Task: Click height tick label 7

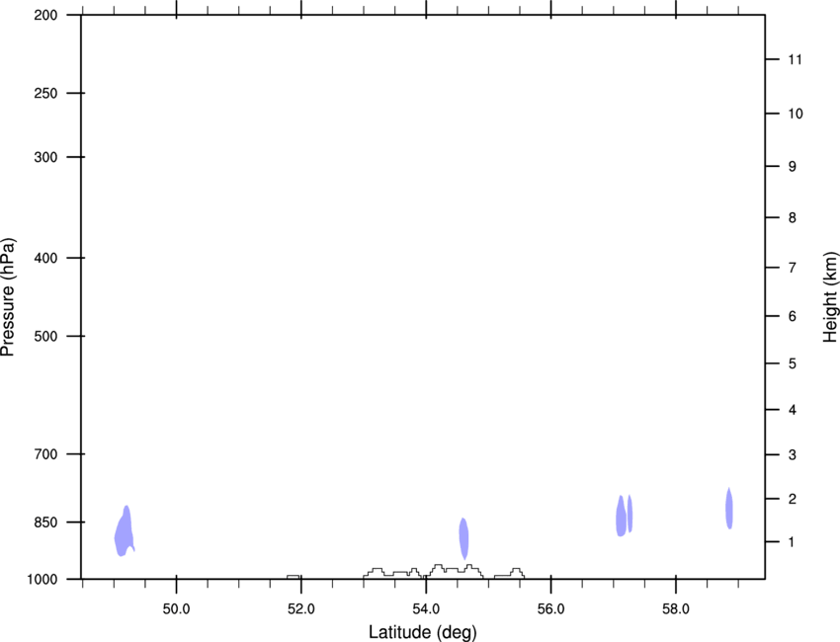Action: (x=792, y=268)
